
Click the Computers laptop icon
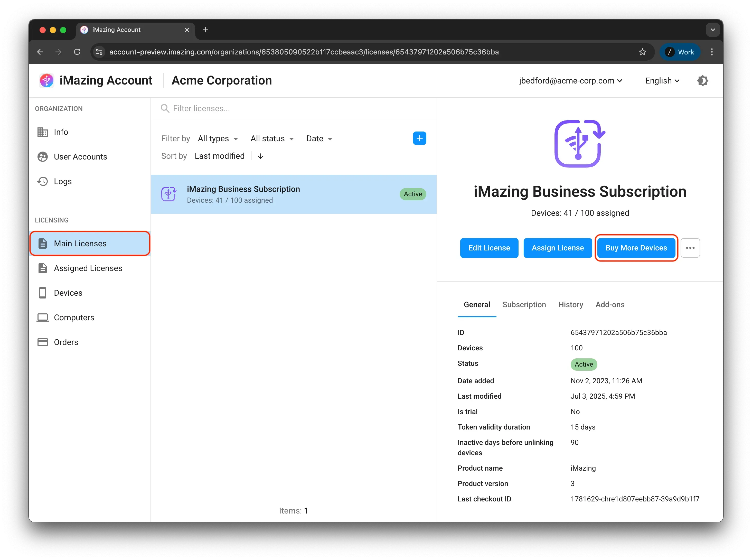click(x=42, y=318)
